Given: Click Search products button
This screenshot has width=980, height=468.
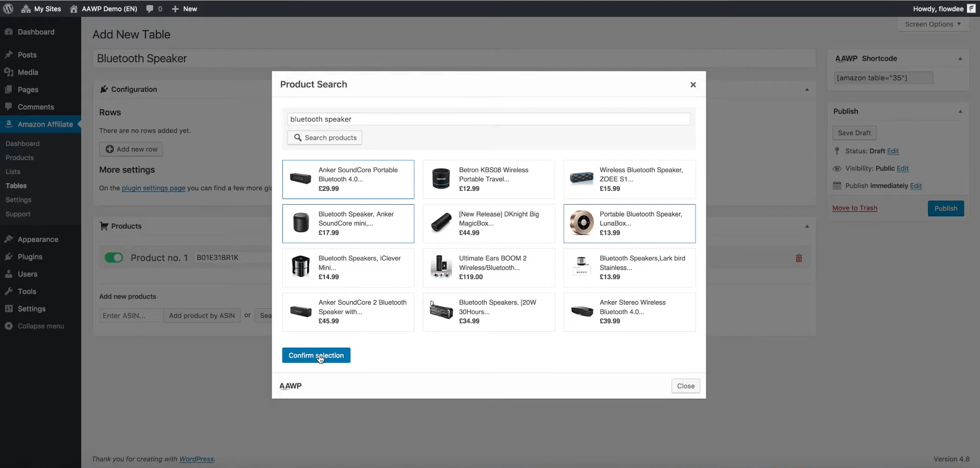Looking at the screenshot, I should (325, 138).
